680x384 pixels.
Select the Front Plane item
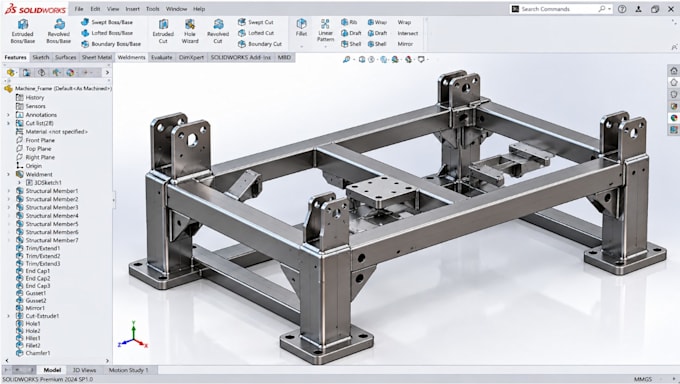tap(35, 141)
